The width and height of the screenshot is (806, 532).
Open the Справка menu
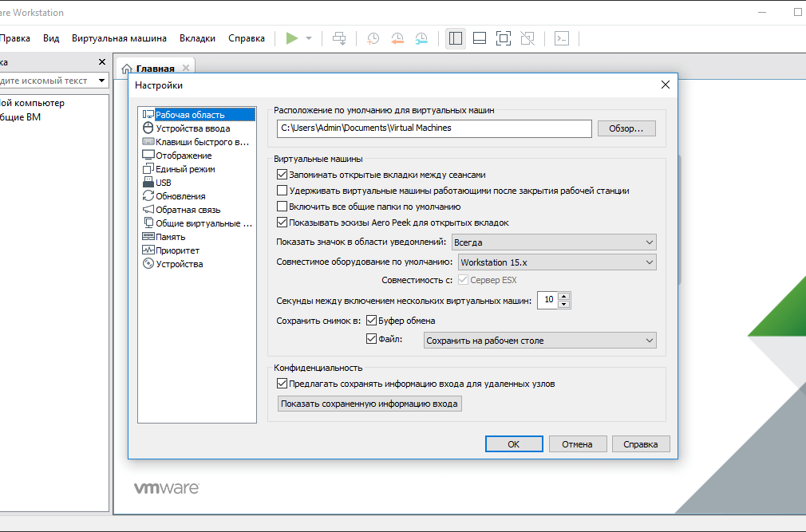(x=247, y=38)
